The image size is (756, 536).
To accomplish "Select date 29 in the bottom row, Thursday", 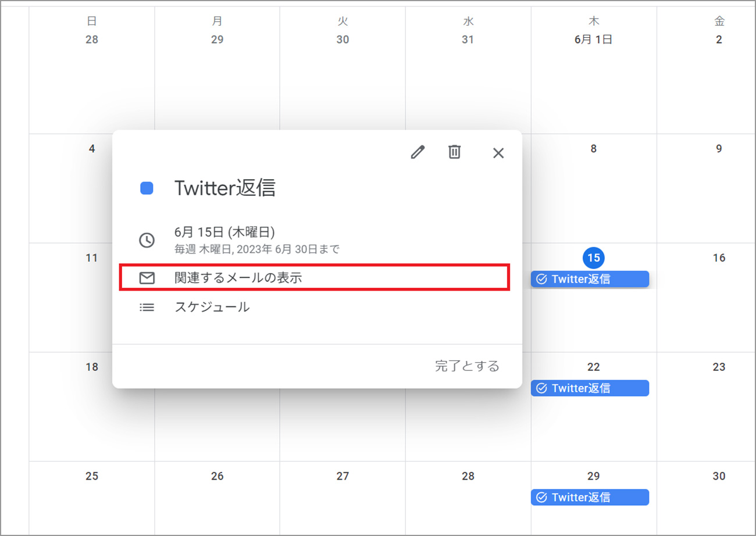I will 593,477.
